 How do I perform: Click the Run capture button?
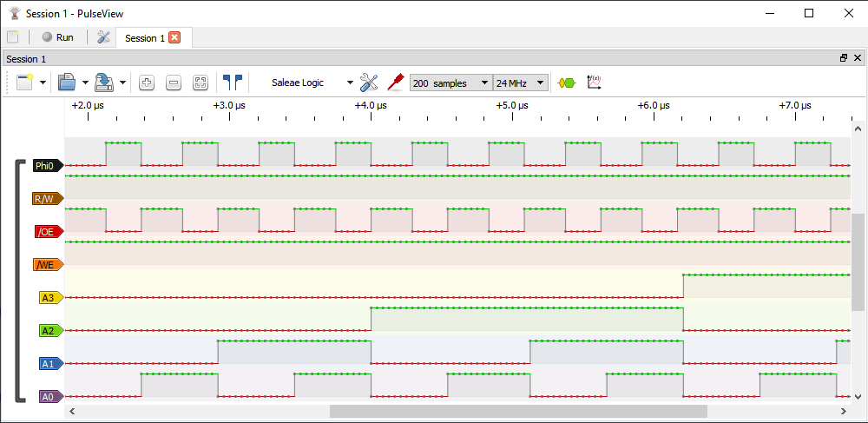tap(58, 37)
